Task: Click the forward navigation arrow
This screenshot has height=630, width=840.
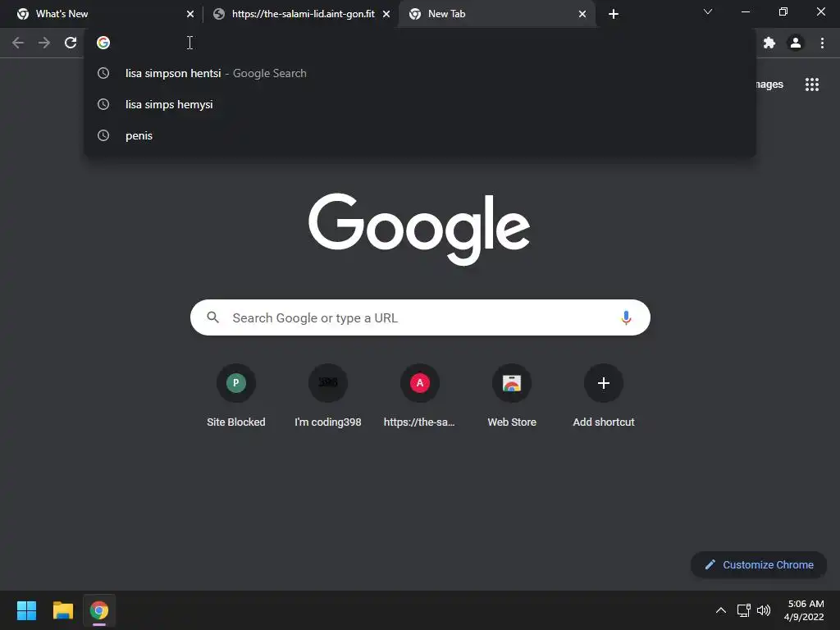Action: [x=44, y=43]
